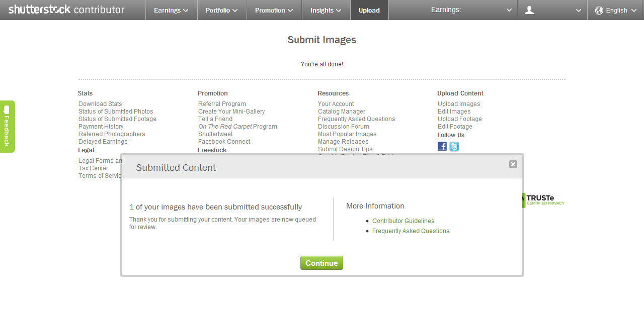The width and height of the screenshot is (644, 317).
Task: Open Submit Design Tips link
Action: click(345, 149)
